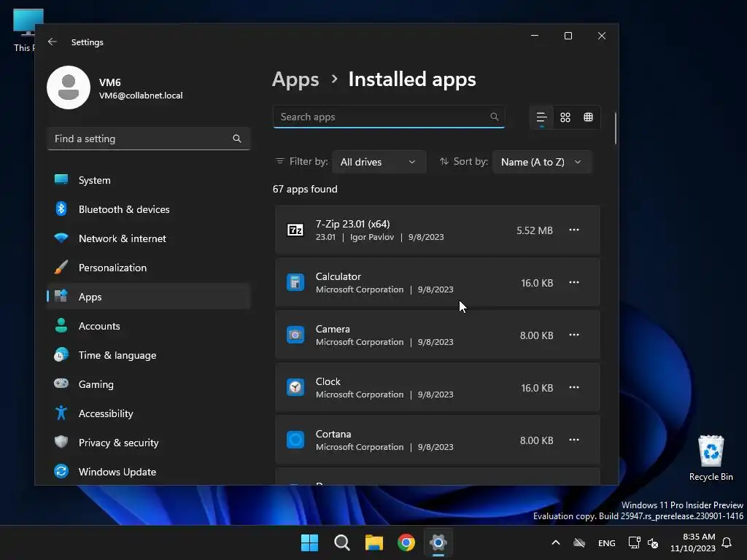Open more options for Calculator
Image resolution: width=747 pixels, height=560 pixels.
click(x=574, y=282)
